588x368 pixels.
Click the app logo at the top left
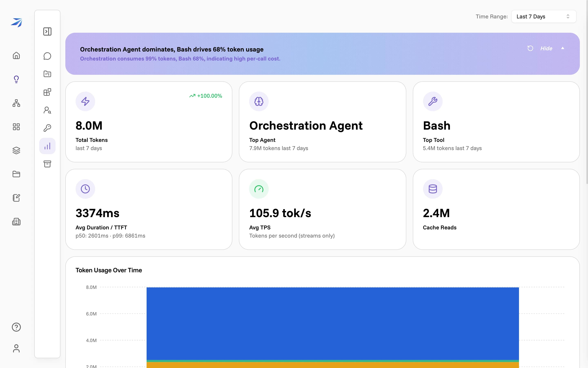click(x=16, y=22)
